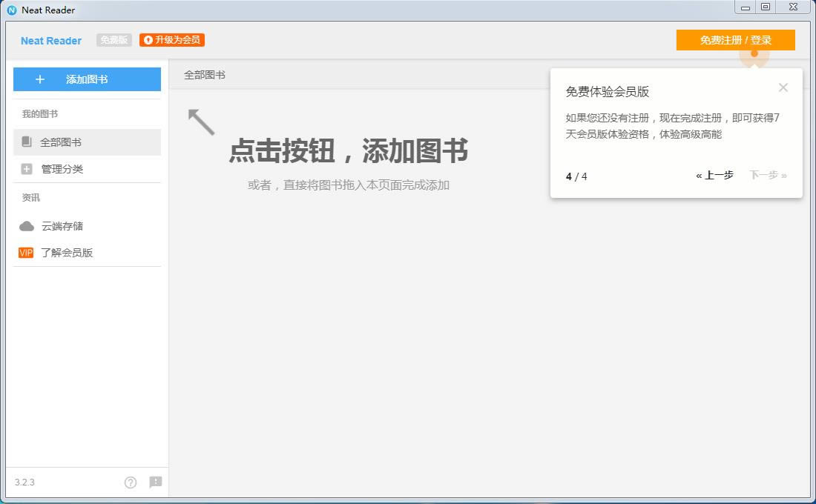Screen dimensions: 816x504
Task: Close the 免费体验会员版 tooltip
Action: [x=783, y=87]
